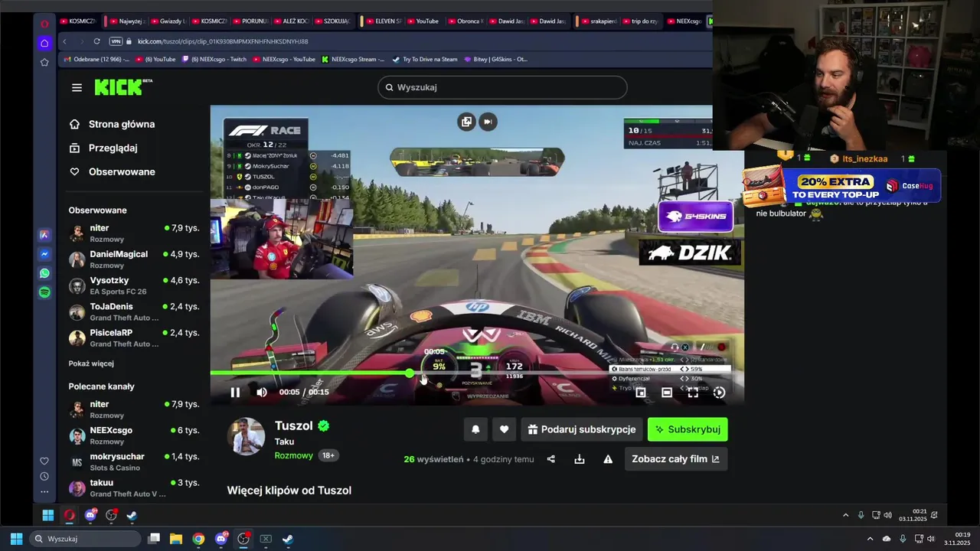
Task: Open Odebrane Gmail bookmark
Action: coord(96,59)
